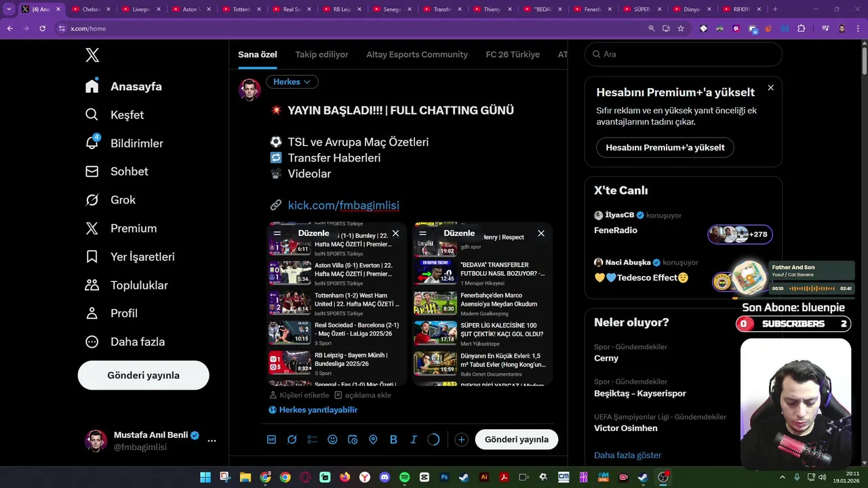
Task: Open Topluluklar communities page
Action: point(126,285)
